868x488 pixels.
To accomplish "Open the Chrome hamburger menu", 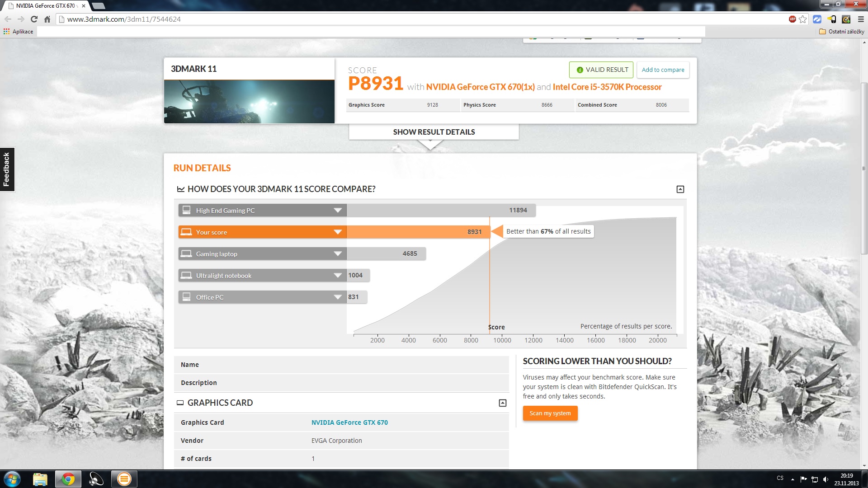I will click(861, 19).
